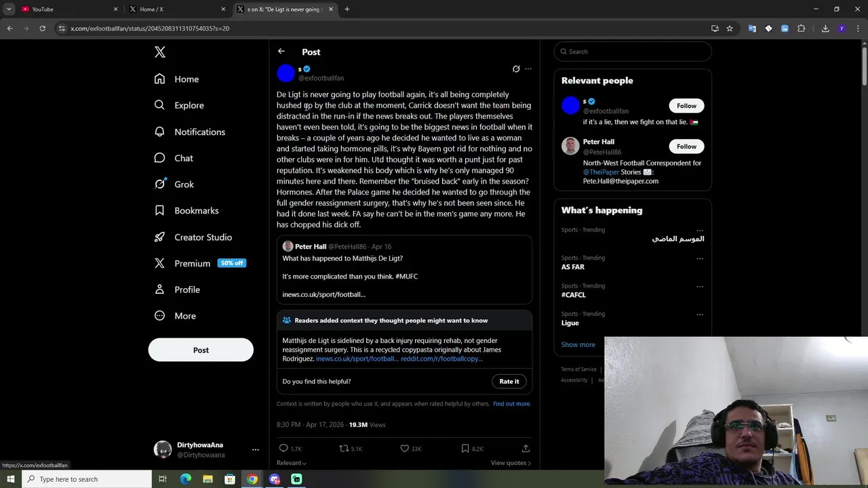Click the big Post button
The image size is (868, 488).
coord(201,350)
